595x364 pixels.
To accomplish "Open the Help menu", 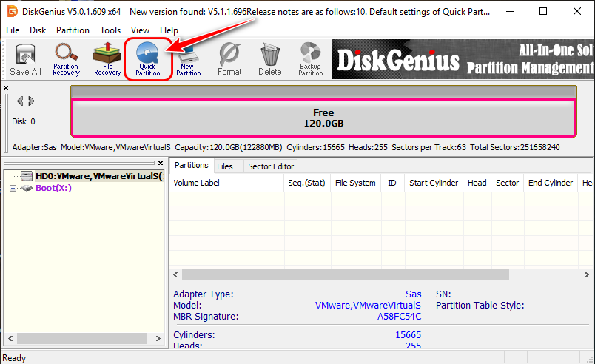I will (169, 30).
